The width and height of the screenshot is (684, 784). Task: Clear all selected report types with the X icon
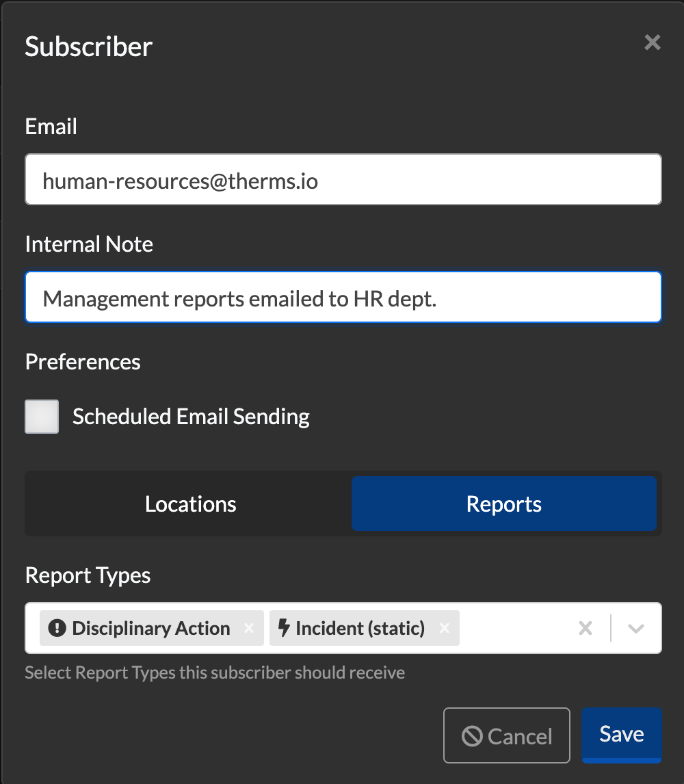586,628
